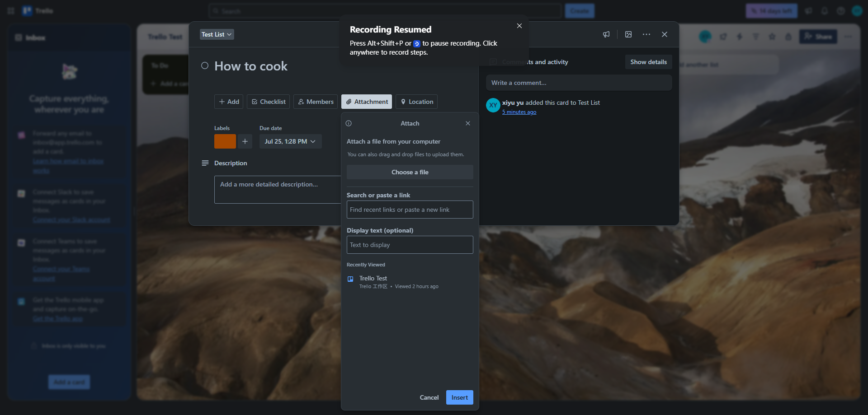This screenshot has height=415, width=868.
Task: Focus the top Search bar
Action: [x=385, y=11]
